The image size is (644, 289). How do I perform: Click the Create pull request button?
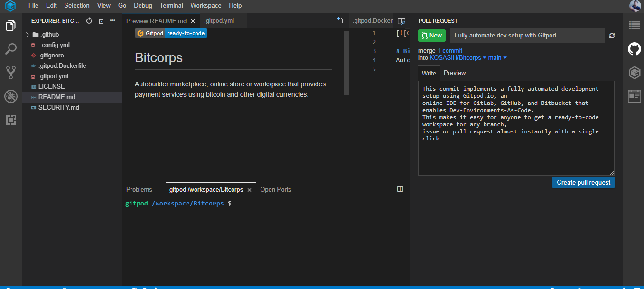583,182
